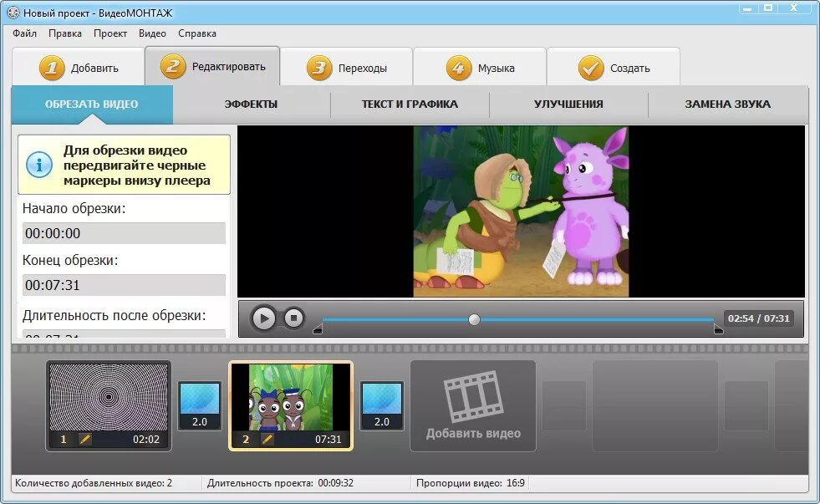Select clip 2 cartoon ants thumbnail
Viewport: 820px width, 504px height.
point(291,397)
